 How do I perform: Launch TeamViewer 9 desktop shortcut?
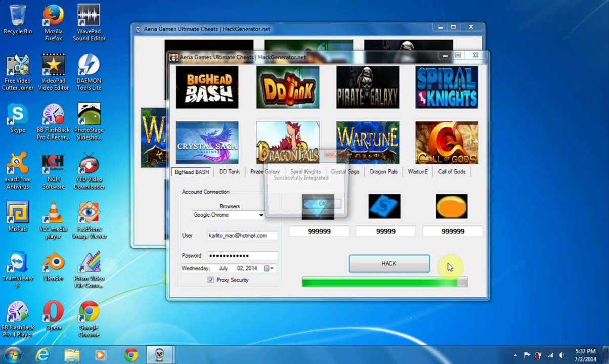[x=17, y=269]
